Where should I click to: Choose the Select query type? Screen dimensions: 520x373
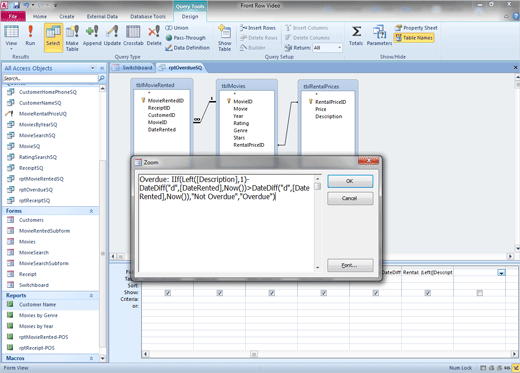pyautogui.click(x=53, y=37)
